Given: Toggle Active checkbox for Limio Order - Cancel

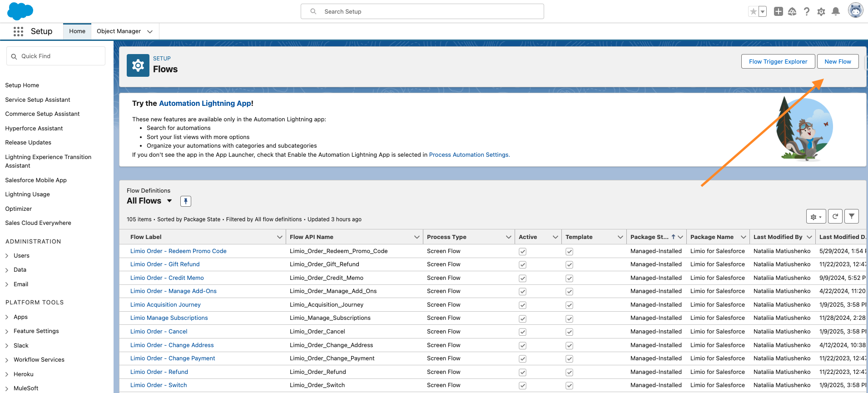Looking at the screenshot, I should pos(523,332).
